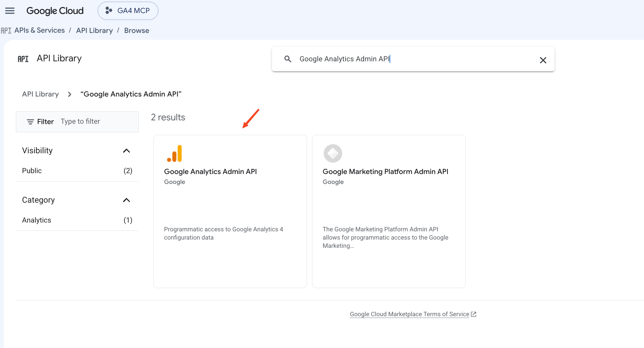644x348 pixels.
Task: Click the 2 results count text
Action: [x=168, y=117]
